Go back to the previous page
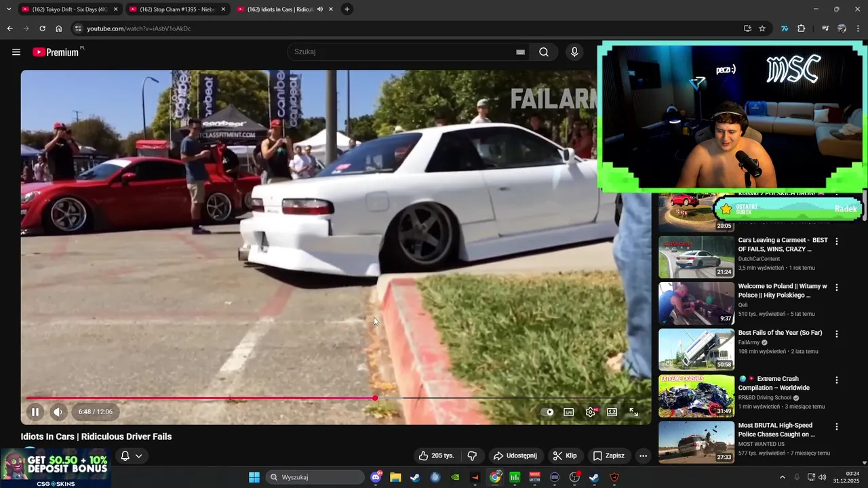The height and width of the screenshot is (488, 868). tap(9, 28)
